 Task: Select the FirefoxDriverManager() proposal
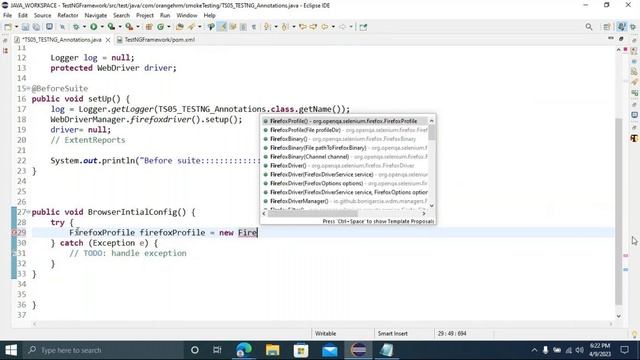coord(344,201)
